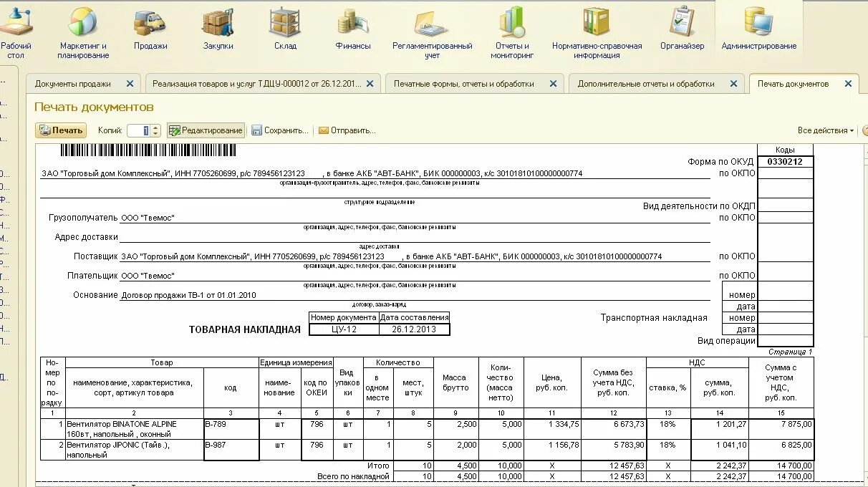Click total with VAT 6 825,00
This screenshot has width=868, height=487.
[781, 449]
